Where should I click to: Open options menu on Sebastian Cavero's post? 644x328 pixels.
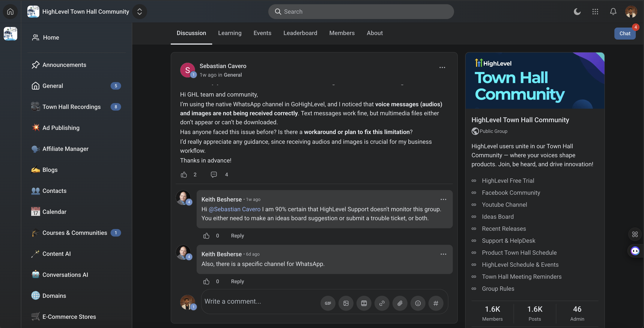442,67
